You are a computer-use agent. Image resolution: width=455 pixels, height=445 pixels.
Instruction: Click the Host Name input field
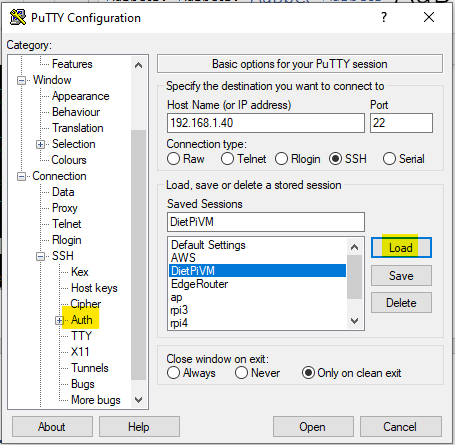pyautogui.click(x=266, y=123)
